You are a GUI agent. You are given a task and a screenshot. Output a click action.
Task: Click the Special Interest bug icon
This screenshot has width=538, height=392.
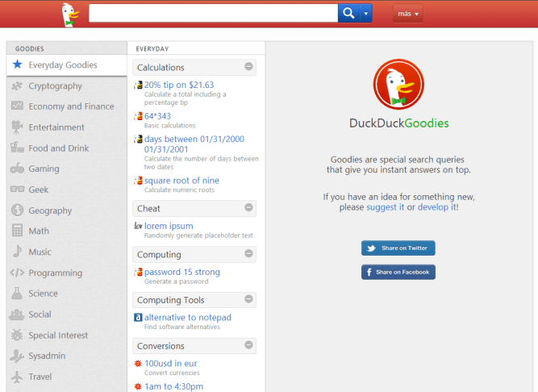(17, 335)
